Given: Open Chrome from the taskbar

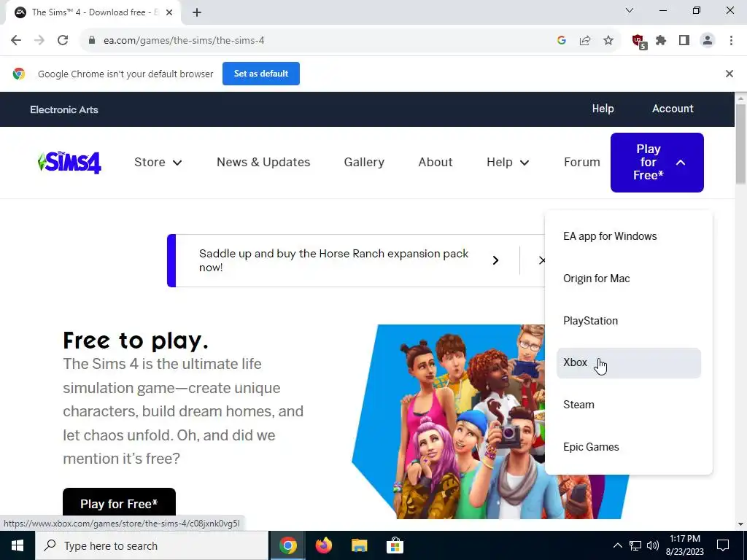Looking at the screenshot, I should (x=287, y=545).
